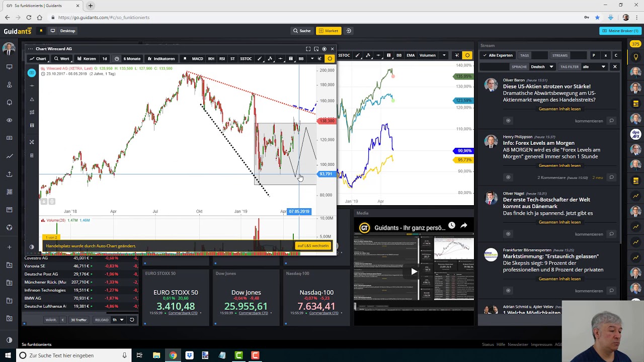Open Gesamten Inhalt lesen under Oliver Baron post
This screenshot has height=362, width=644.
point(559,109)
